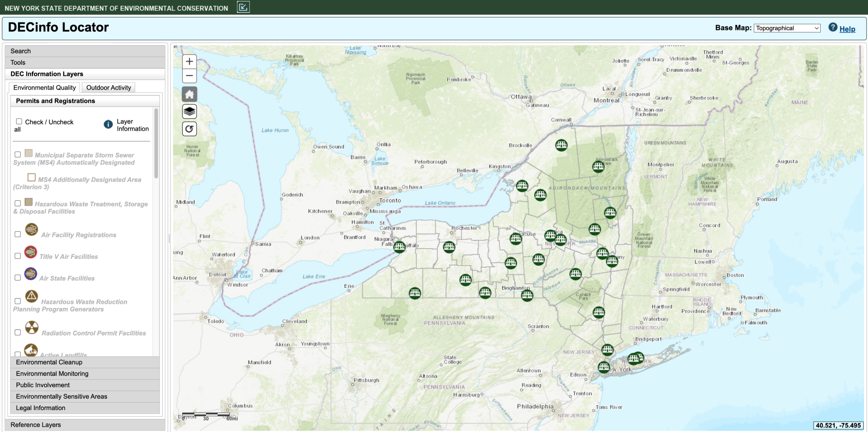This screenshot has height=432, width=868.
Task: Open the map layers stack button
Action: pyautogui.click(x=189, y=111)
